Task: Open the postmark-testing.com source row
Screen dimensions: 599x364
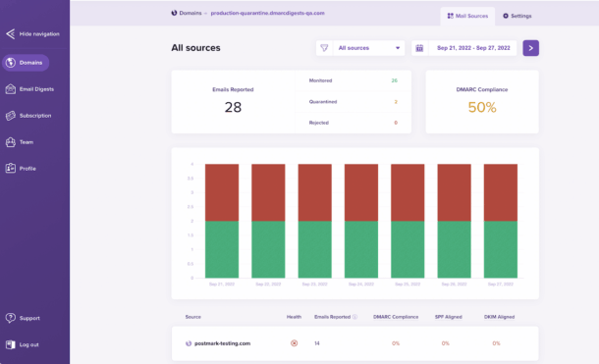Action: (354, 343)
